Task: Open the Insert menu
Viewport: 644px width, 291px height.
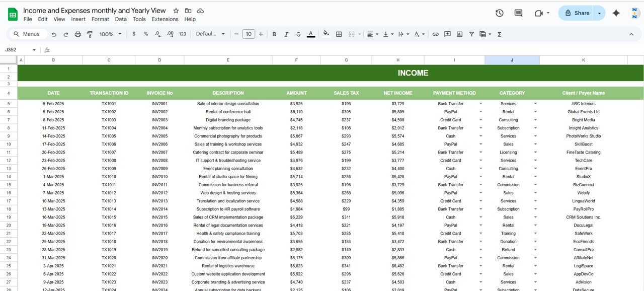Action: click(x=78, y=19)
